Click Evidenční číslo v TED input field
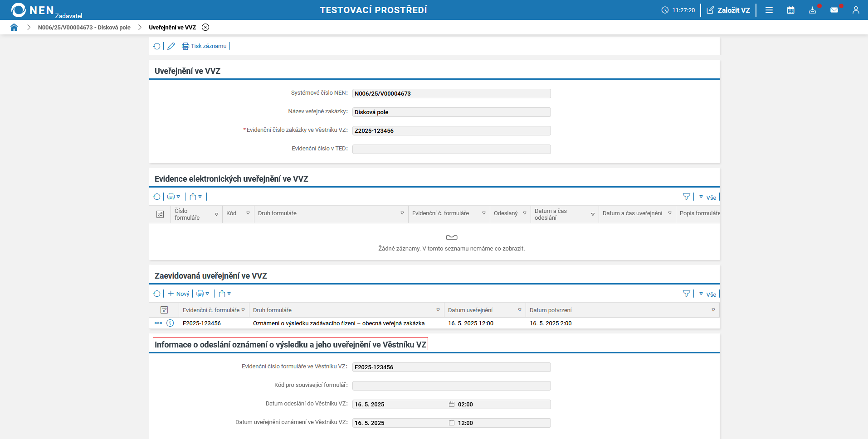Screen dimensions: 868x439 click(451, 149)
